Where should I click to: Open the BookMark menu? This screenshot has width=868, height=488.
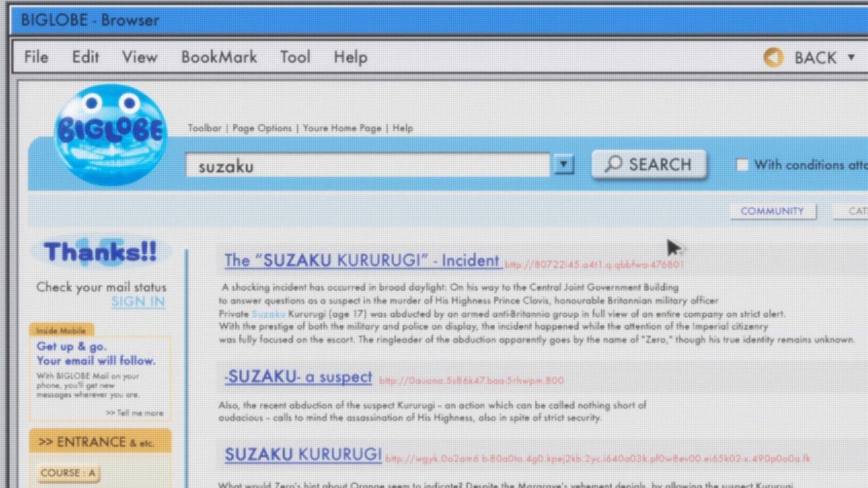click(219, 57)
